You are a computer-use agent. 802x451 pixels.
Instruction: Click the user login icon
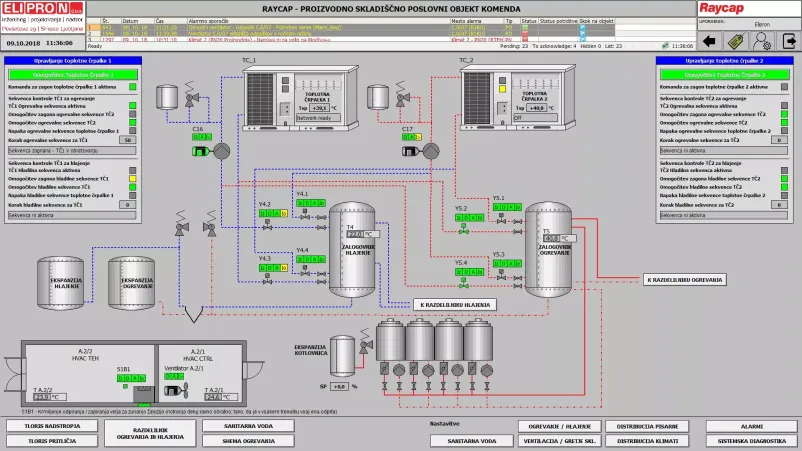[x=762, y=41]
